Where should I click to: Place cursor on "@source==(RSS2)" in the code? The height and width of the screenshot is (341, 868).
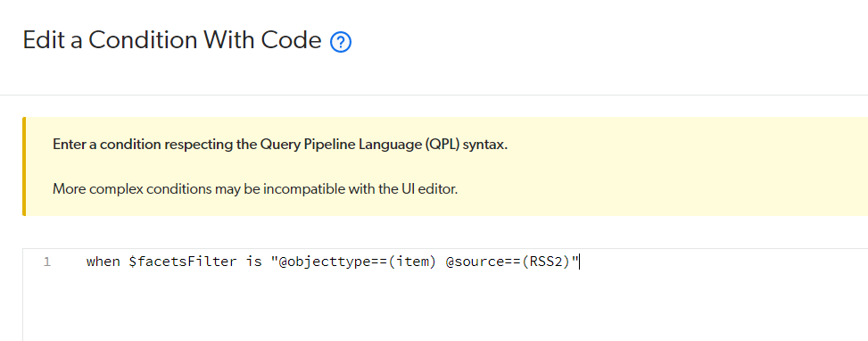(x=508, y=262)
